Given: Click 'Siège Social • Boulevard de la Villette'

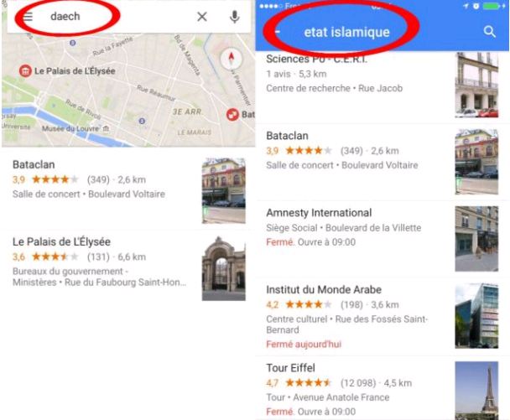Looking at the screenshot, I should pyautogui.click(x=343, y=227).
